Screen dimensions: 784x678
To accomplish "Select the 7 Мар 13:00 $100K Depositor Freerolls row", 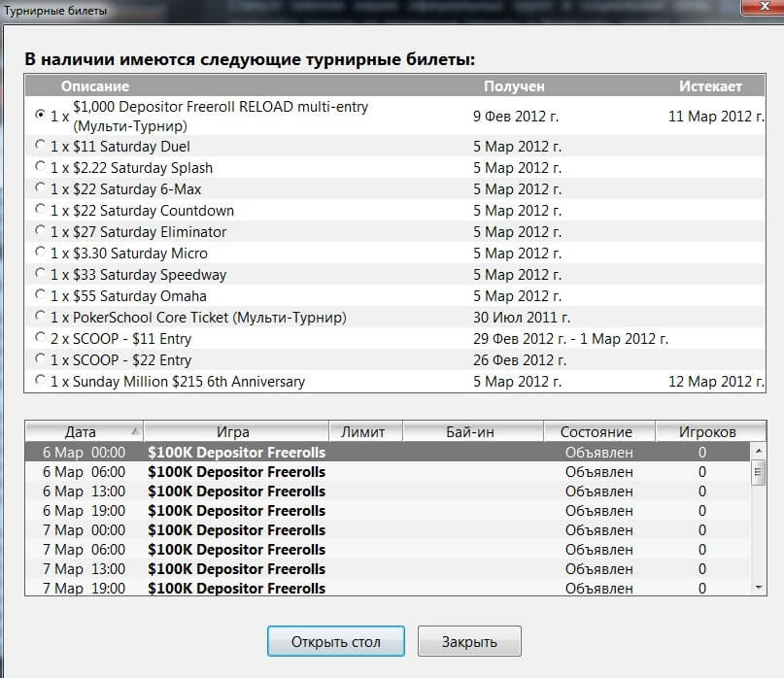I will point(388,569).
